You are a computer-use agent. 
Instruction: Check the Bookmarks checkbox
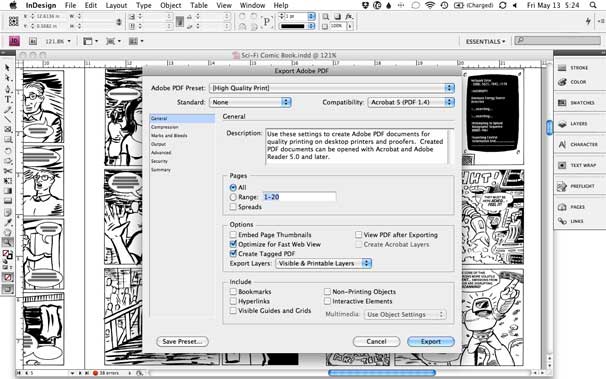[233, 291]
